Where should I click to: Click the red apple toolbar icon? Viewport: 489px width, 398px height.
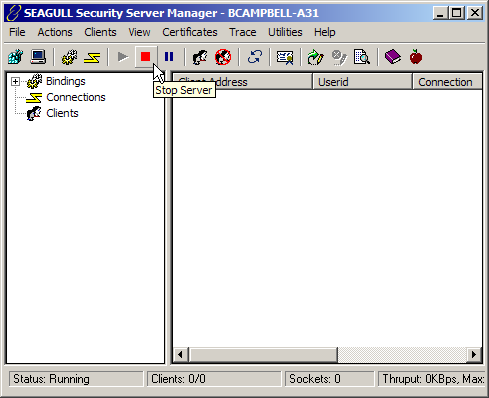click(x=416, y=57)
